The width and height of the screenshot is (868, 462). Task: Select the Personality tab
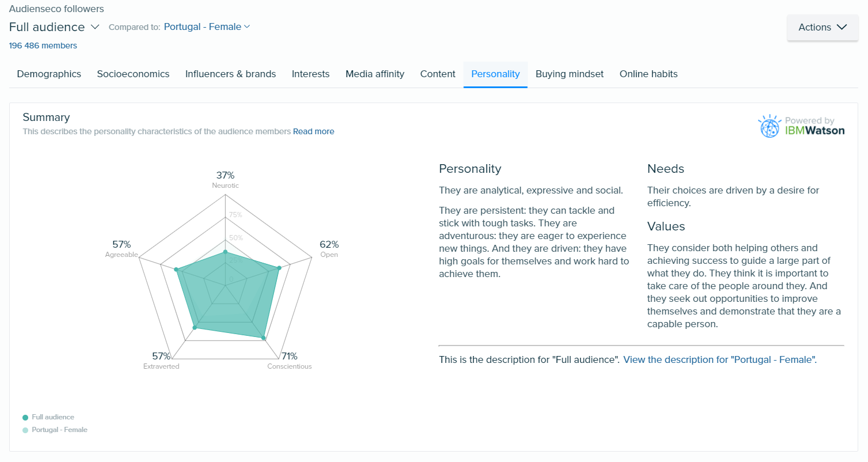[x=495, y=74]
